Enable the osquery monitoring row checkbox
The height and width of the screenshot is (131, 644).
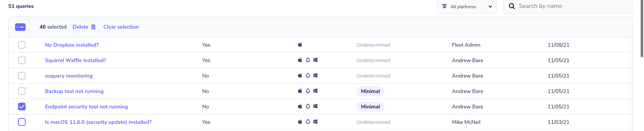tap(22, 75)
